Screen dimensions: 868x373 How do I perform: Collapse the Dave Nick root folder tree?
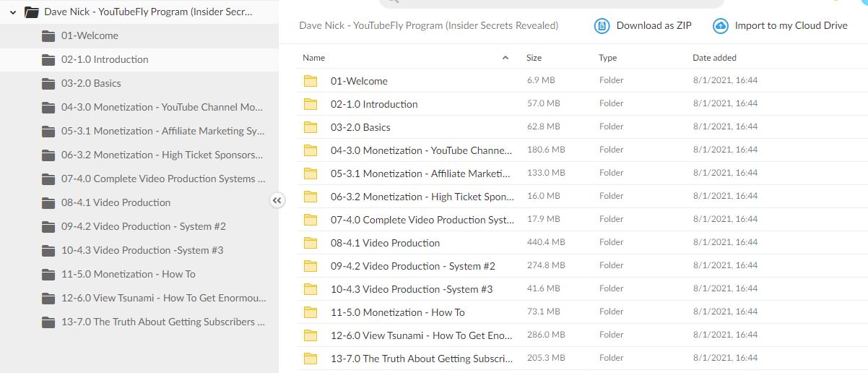pyautogui.click(x=13, y=12)
